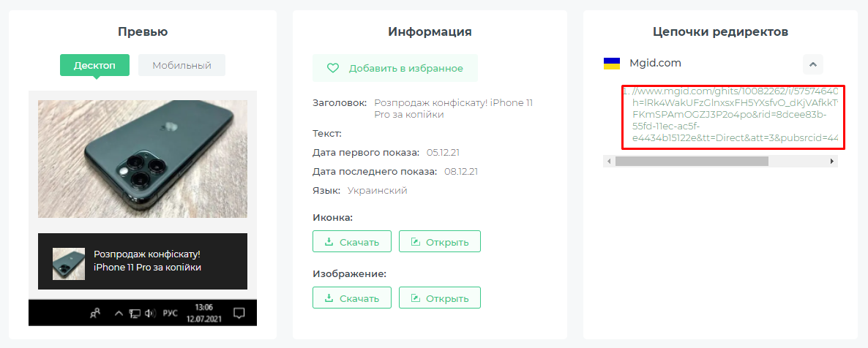Click the volume icon in preview taskbar
The width and height of the screenshot is (868, 348).
tap(149, 313)
